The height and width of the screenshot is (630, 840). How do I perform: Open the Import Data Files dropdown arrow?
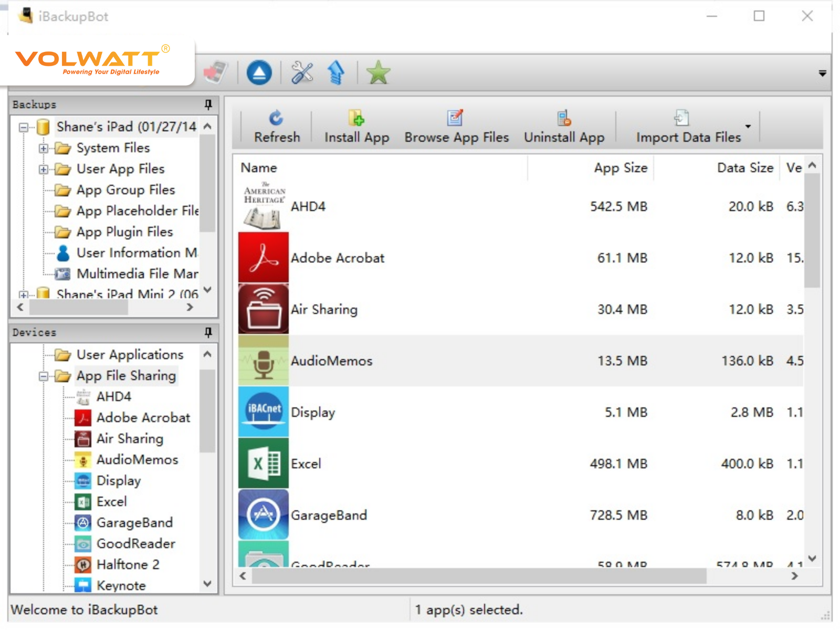click(748, 127)
